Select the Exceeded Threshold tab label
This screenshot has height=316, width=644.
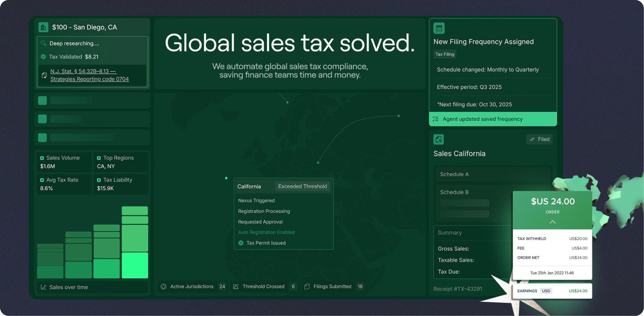pyautogui.click(x=302, y=186)
